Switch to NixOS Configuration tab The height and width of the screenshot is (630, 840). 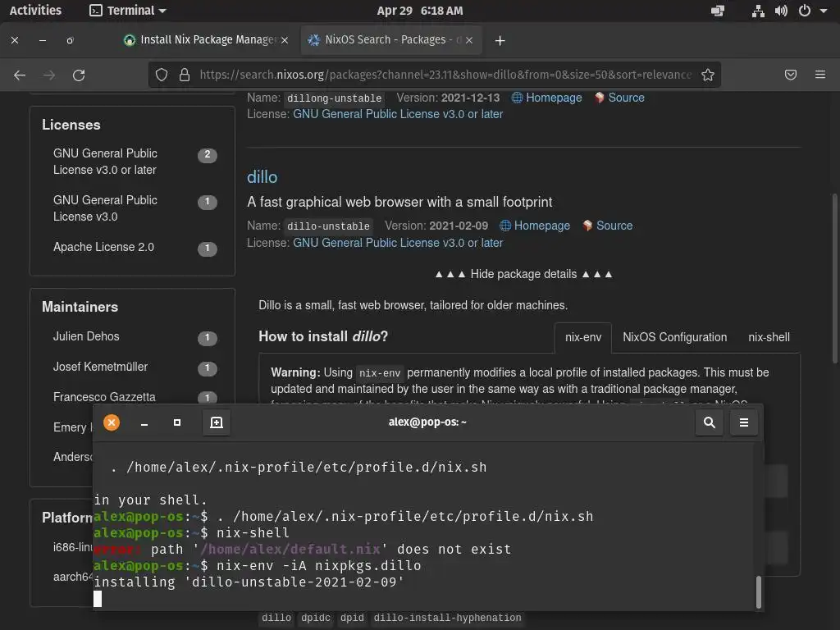674,337
